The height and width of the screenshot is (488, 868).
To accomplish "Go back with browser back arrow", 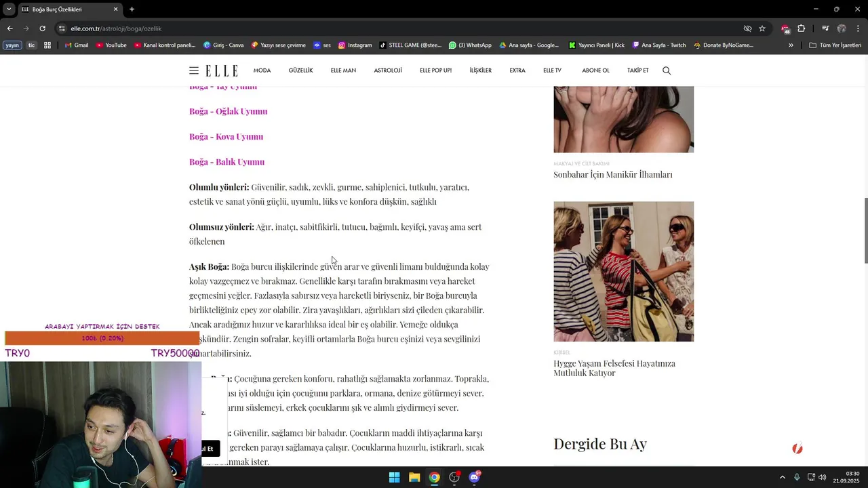I will point(10,28).
